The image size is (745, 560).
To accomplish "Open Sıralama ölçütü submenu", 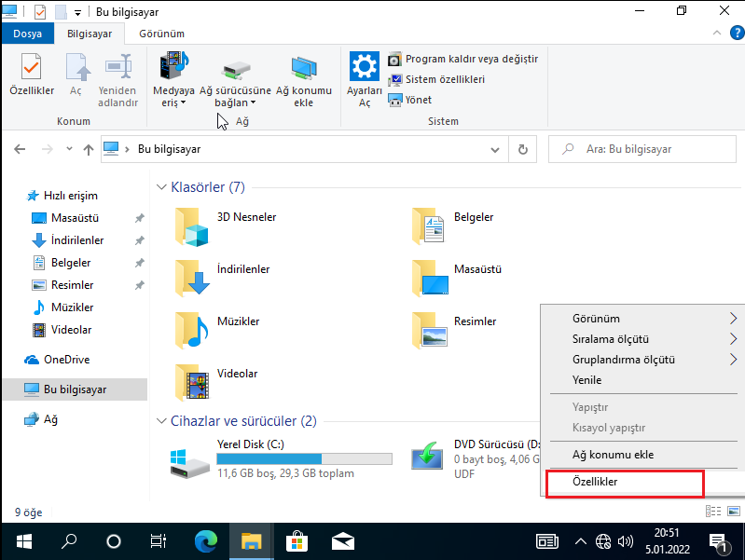I will 643,339.
